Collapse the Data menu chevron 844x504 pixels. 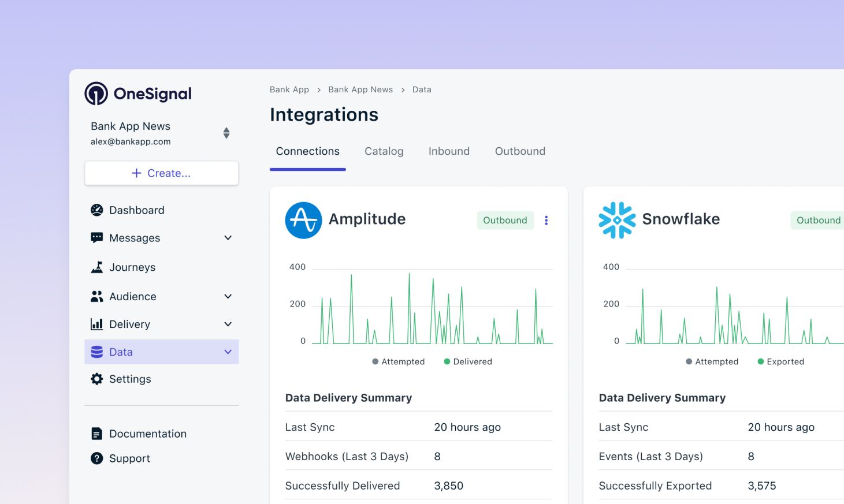tap(228, 352)
